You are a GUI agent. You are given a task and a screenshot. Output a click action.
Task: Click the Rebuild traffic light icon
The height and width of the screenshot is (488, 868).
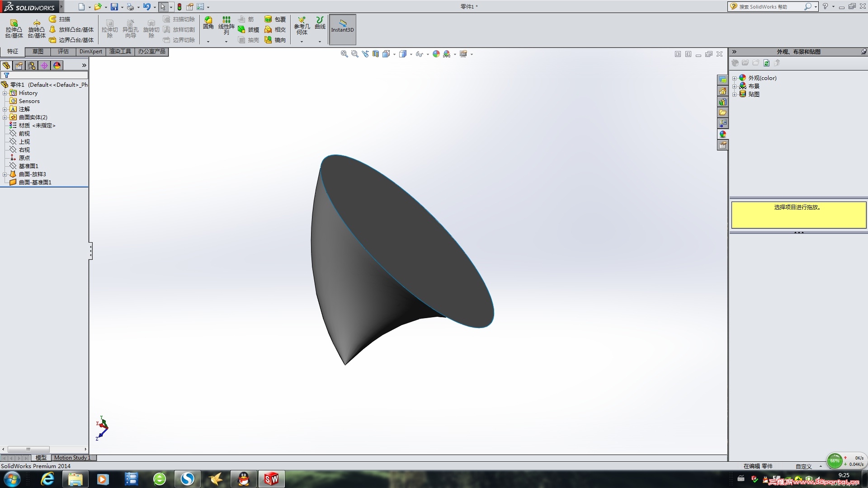(179, 7)
